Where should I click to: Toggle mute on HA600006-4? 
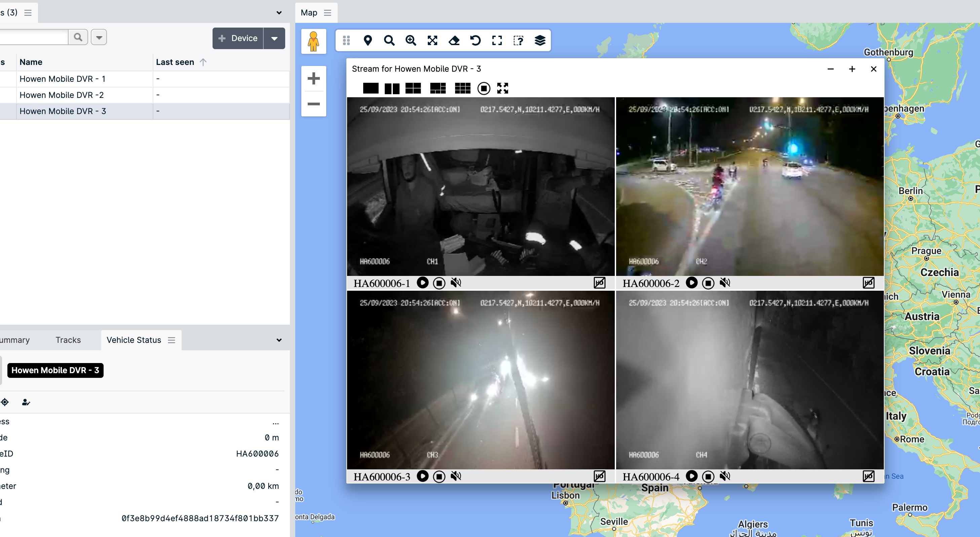coord(725,476)
